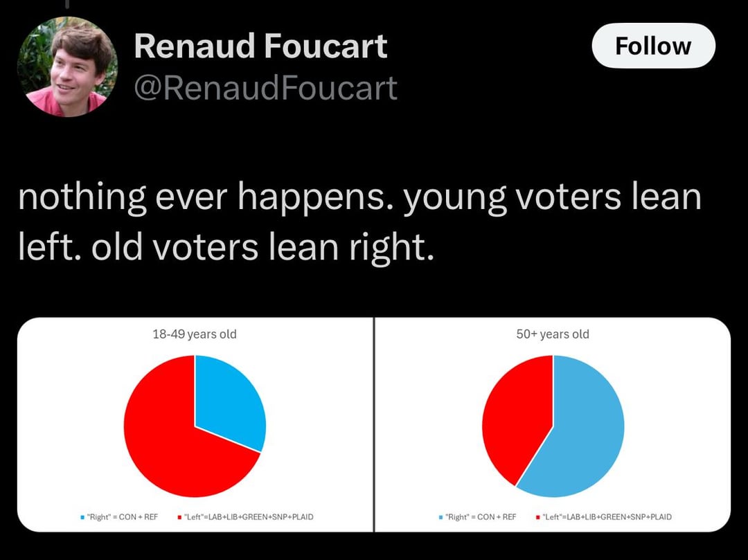Open the @RenaudFoucart handle link
Image resolution: width=748 pixels, height=560 pixels.
pos(266,88)
